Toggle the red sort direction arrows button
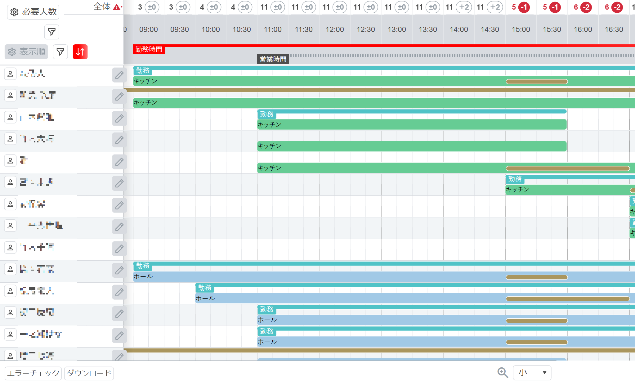Image resolution: width=635 pixels, height=390 pixels. pyautogui.click(x=80, y=51)
